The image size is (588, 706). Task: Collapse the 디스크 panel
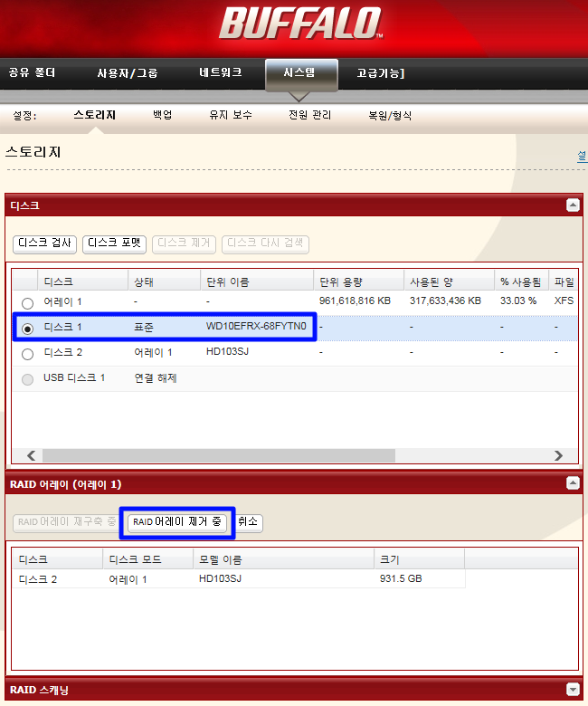point(573,205)
